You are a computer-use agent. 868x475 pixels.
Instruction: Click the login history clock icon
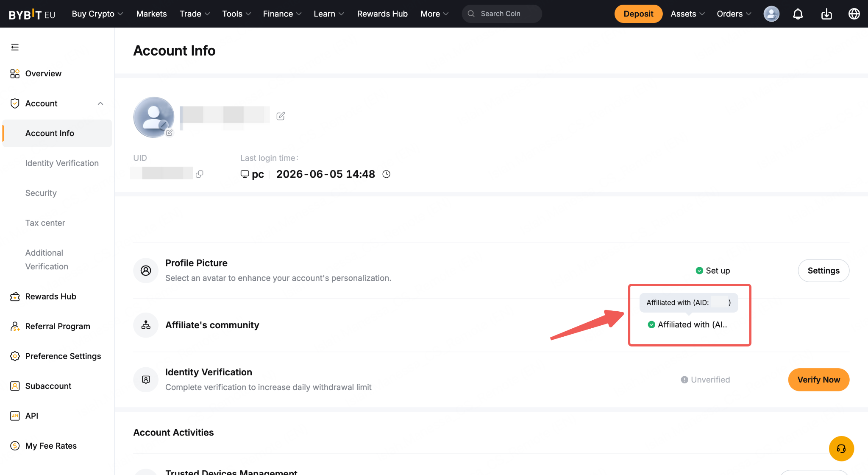[386, 174]
